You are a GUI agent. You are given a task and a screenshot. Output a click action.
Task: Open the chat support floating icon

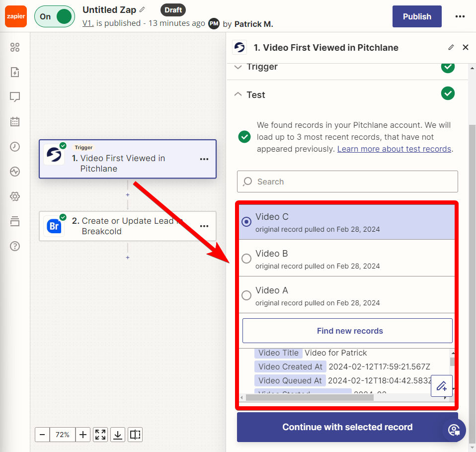pyautogui.click(x=454, y=430)
